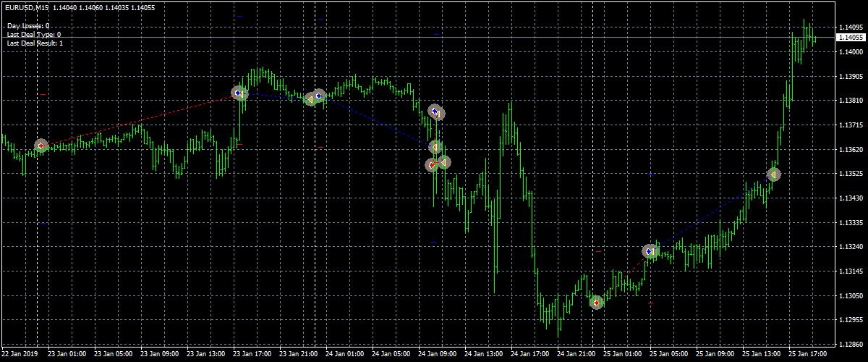The image size is (868, 362).
Task: Select blue-arrow marker at the 1.13240 level
Action: [650, 251]
